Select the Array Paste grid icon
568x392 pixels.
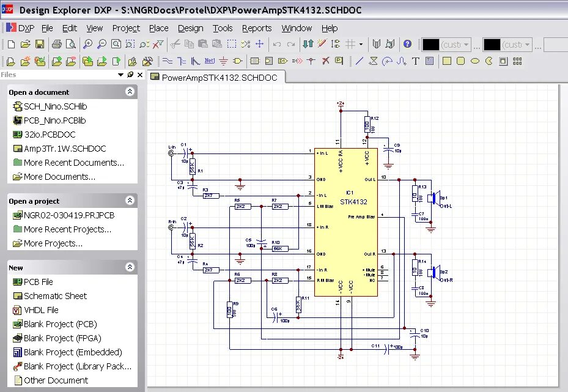coord(517,61)
